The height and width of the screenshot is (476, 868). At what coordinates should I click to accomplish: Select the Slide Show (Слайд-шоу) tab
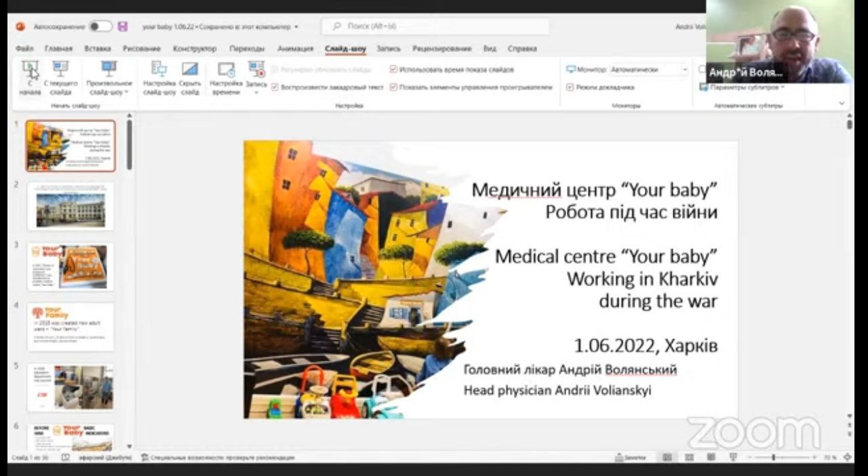click(x=345, y=49)
